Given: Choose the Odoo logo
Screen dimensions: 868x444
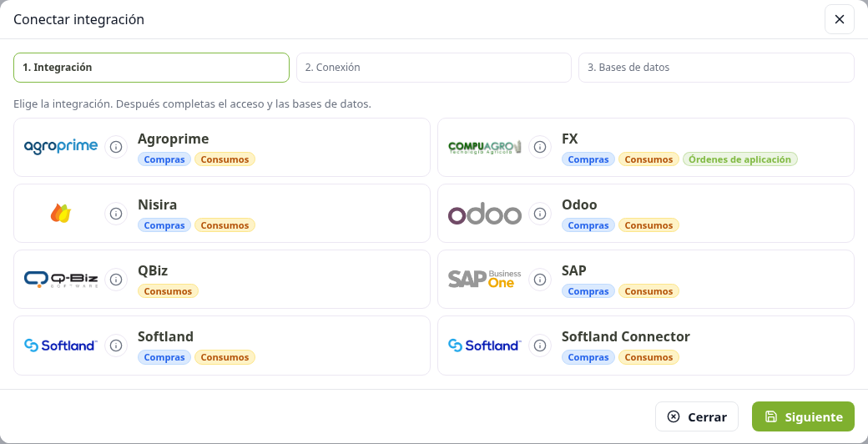Looking at the screenshot, I should (485, 214).
